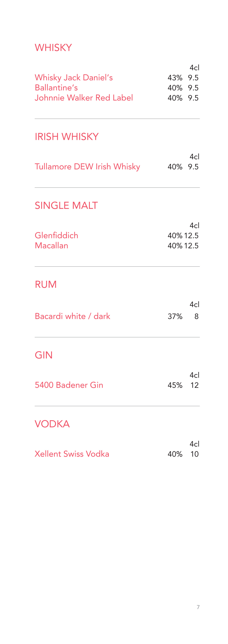The height and width of the screenshot is (644, 228).
Task: Click the GIN section heading
Action: click(44, 355)
